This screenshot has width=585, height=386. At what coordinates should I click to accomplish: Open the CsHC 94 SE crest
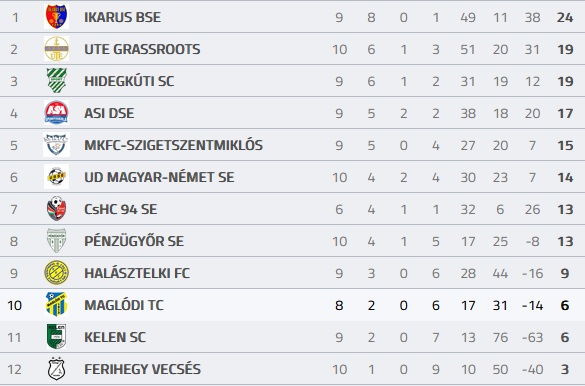click(56, 209)
